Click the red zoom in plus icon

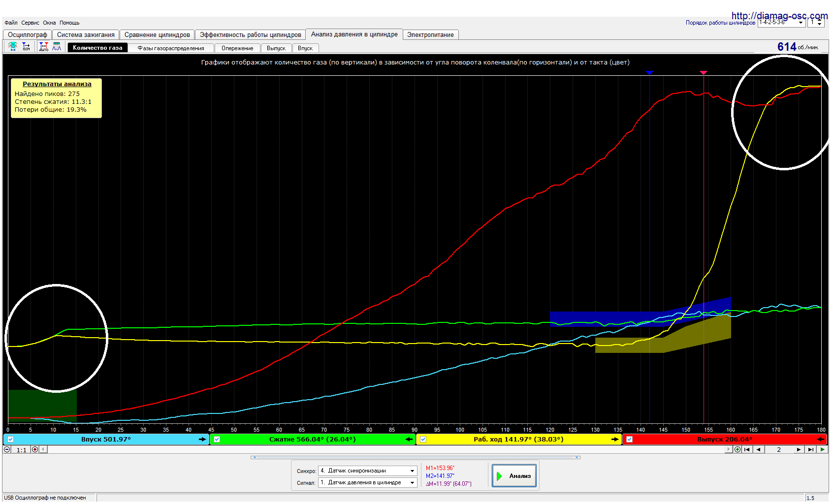[x=35, y=449]
